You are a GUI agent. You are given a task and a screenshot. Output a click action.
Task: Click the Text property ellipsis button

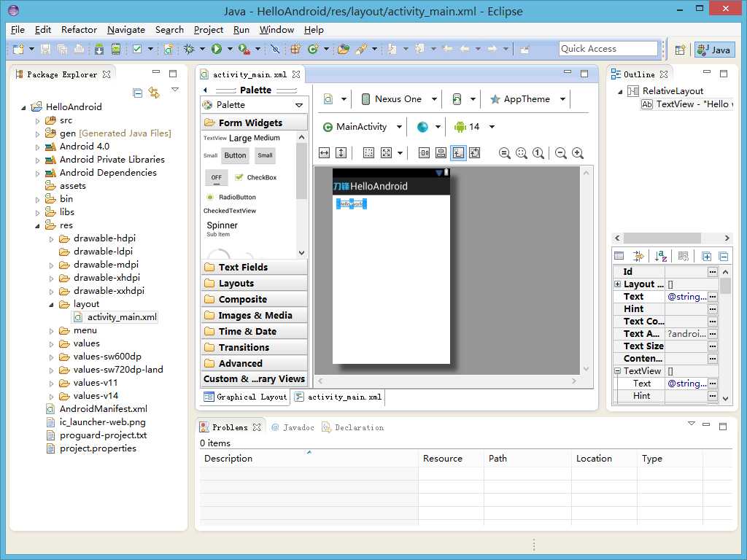pos(712,297)
